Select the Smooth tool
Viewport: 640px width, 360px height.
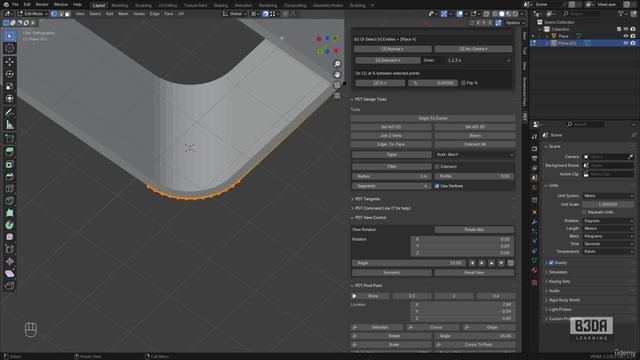tap(10, 237)
